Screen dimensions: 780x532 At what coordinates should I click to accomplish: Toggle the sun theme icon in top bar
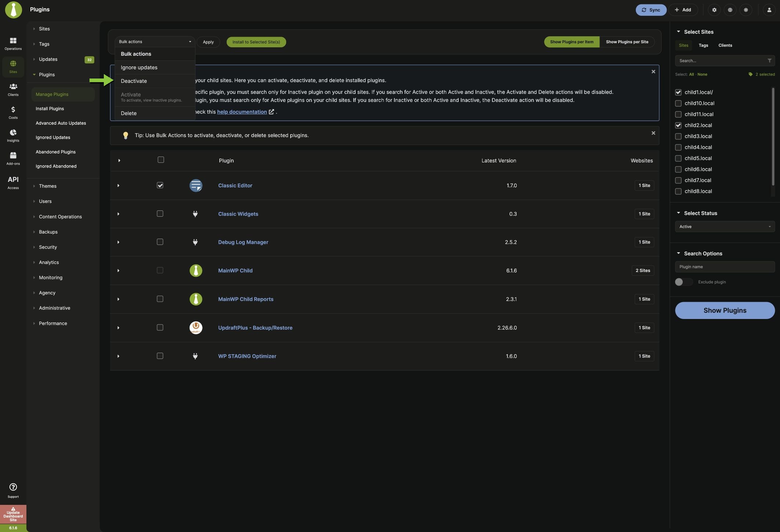[746, 10]
